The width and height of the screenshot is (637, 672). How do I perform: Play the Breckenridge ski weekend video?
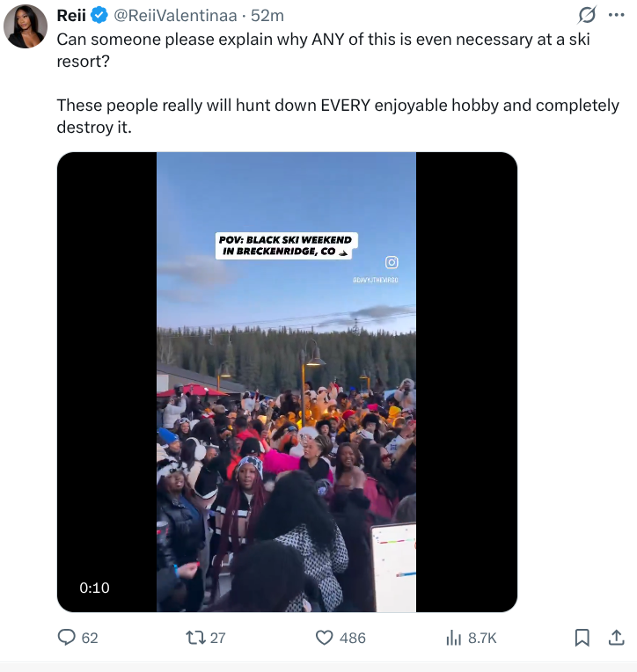(287, 382)
